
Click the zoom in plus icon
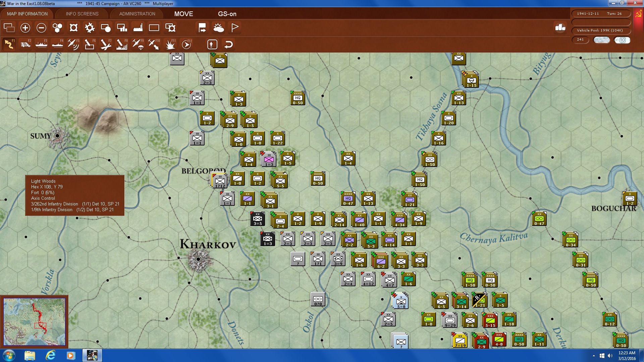pos(25,28)
